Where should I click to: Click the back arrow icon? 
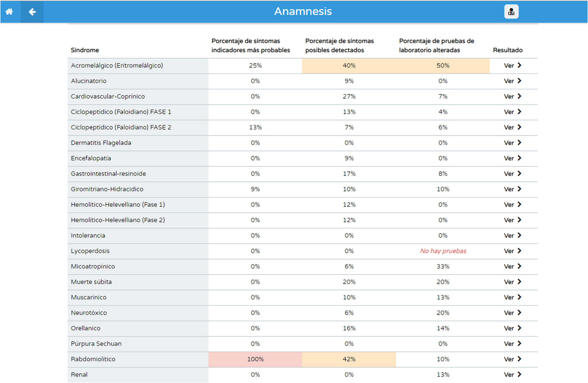point(32,12)
